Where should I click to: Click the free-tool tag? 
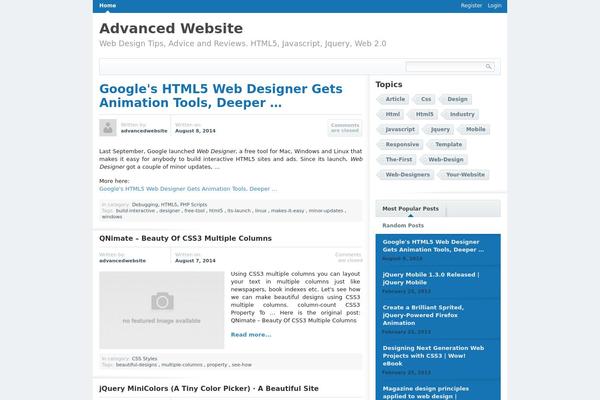tap(194, 211)
